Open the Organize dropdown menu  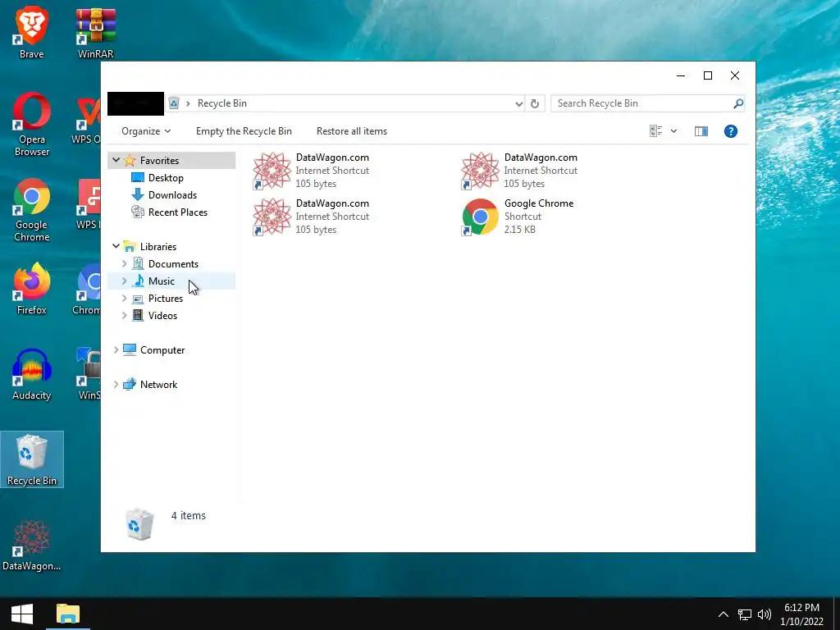click(x=146, y=131)
